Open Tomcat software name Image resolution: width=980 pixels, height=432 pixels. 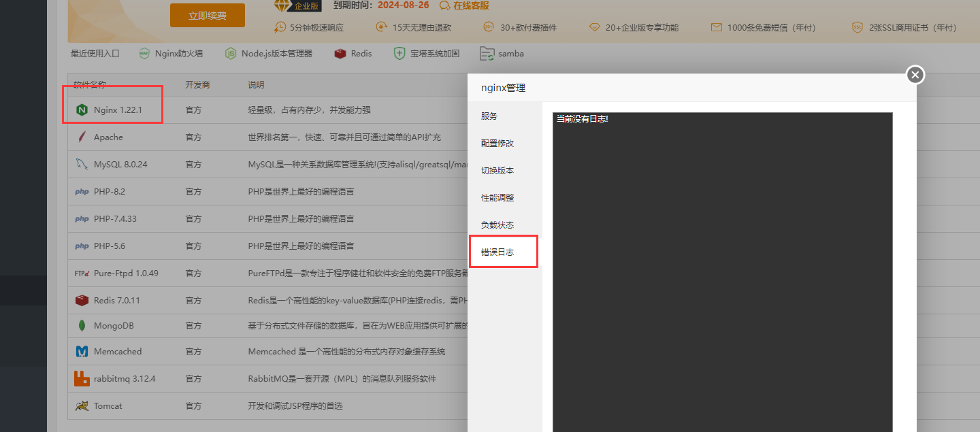[x=108, y=406]
